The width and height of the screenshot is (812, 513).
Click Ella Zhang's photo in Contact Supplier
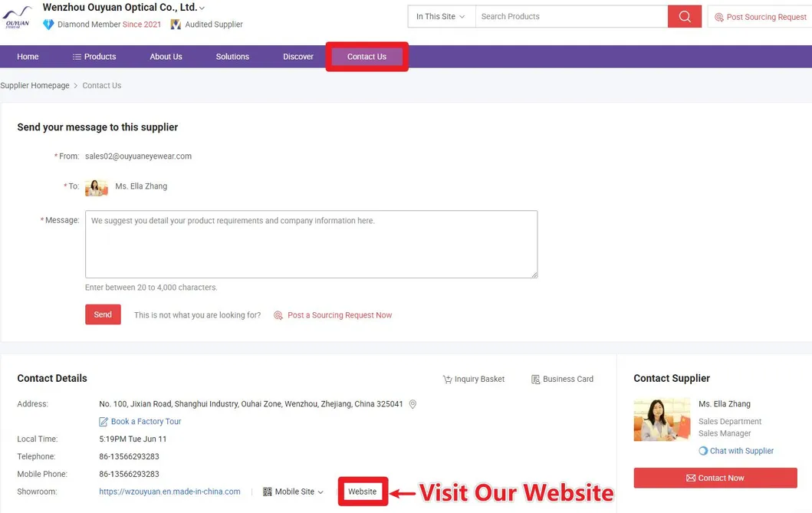coord(662,419)
